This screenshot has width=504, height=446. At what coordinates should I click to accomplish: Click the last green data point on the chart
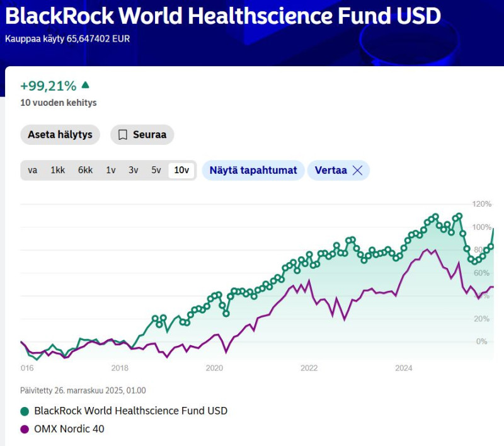[493, 229]
